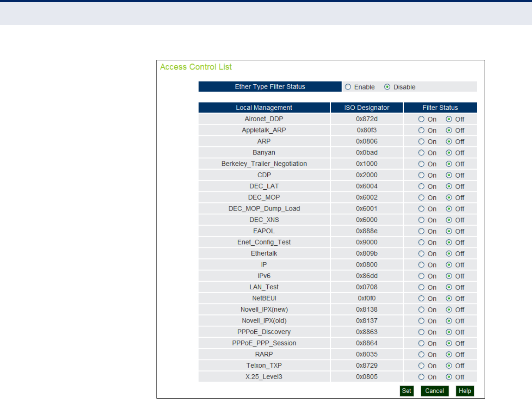Screen dimensions: 532x399
Task: Click the ISO value 0xf0f0
Action: tap(367, 299)
